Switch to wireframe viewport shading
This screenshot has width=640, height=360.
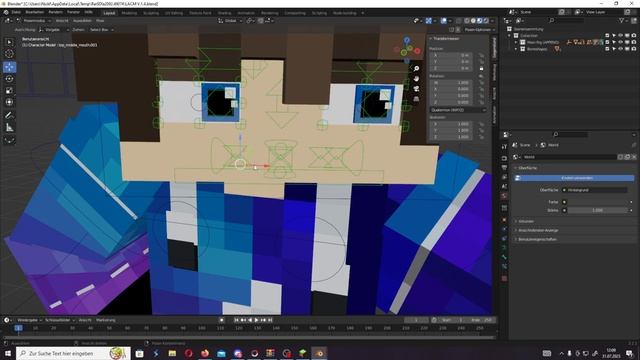467,20
